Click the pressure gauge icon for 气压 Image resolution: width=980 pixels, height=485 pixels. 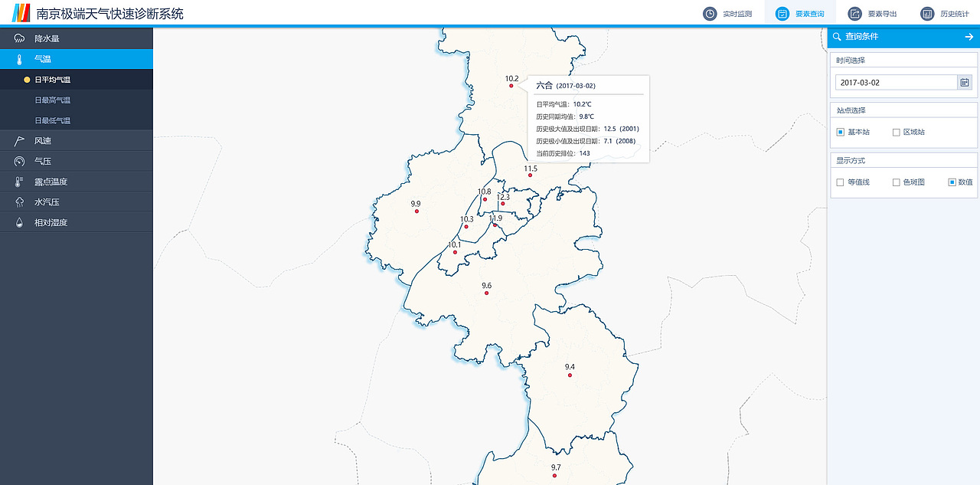click(19, 162)
